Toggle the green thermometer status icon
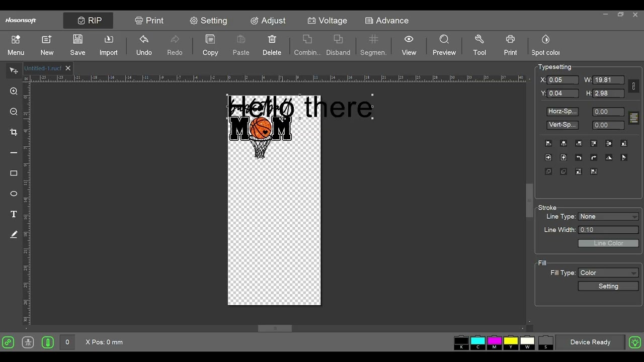This screenshot has width=644, height=362. tap(48, 342)
